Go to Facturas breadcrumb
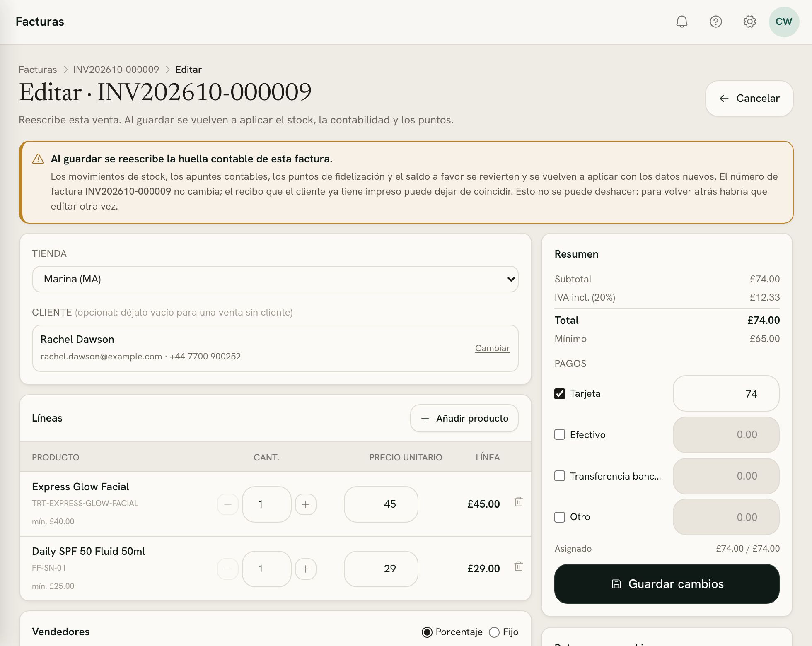 [38, 70]
